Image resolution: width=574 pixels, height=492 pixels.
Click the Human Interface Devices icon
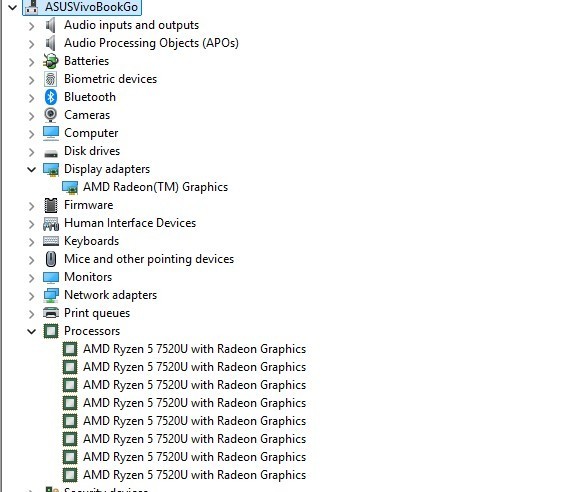[51, 223]
